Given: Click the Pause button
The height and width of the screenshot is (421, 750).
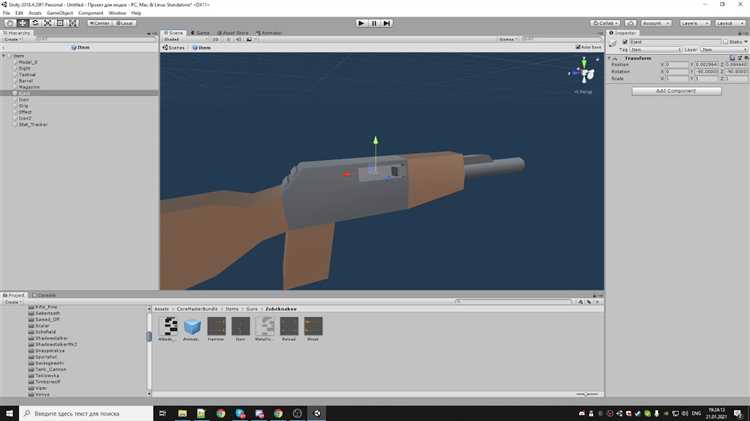Looking at the screenshot, I should click(x=374, y=23).
